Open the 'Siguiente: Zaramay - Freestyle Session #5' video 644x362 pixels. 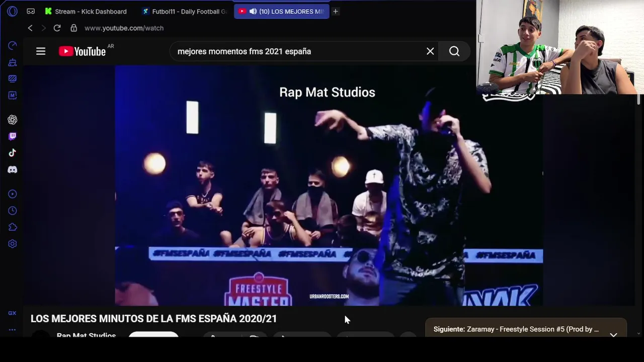[x=516, y=329]
